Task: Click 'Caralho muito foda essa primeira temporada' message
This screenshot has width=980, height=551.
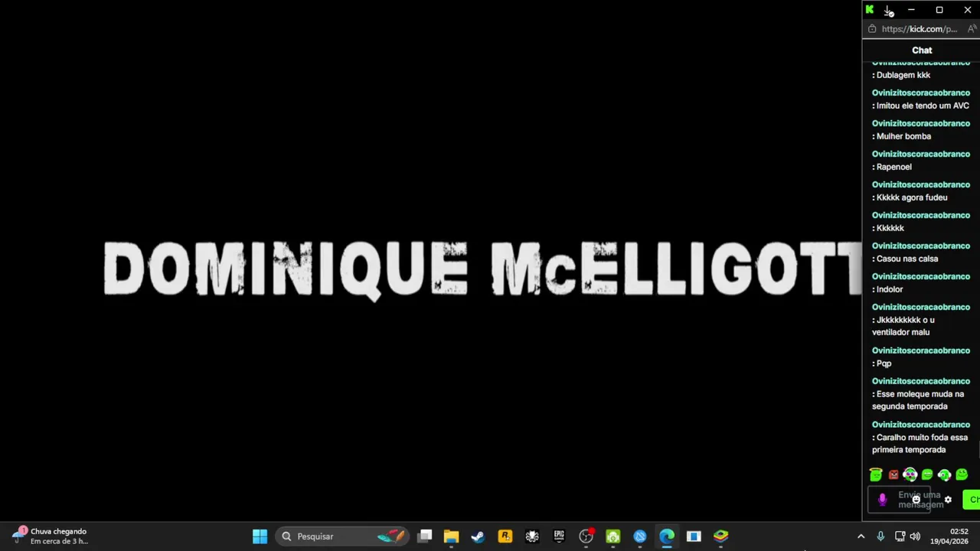Action: click(920, 444)
